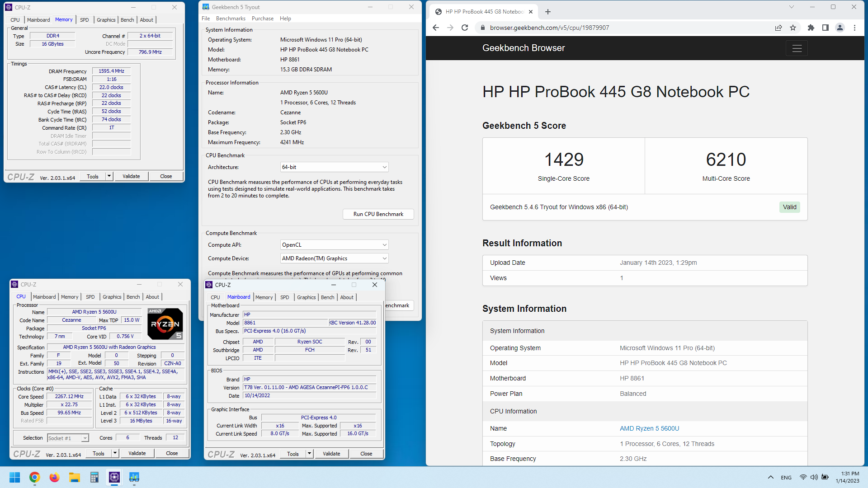Image resolution: width=868 pixels, height=488 pixels.
Task: Switch to Geekbench taskbar icon
Action: [134, 477]
